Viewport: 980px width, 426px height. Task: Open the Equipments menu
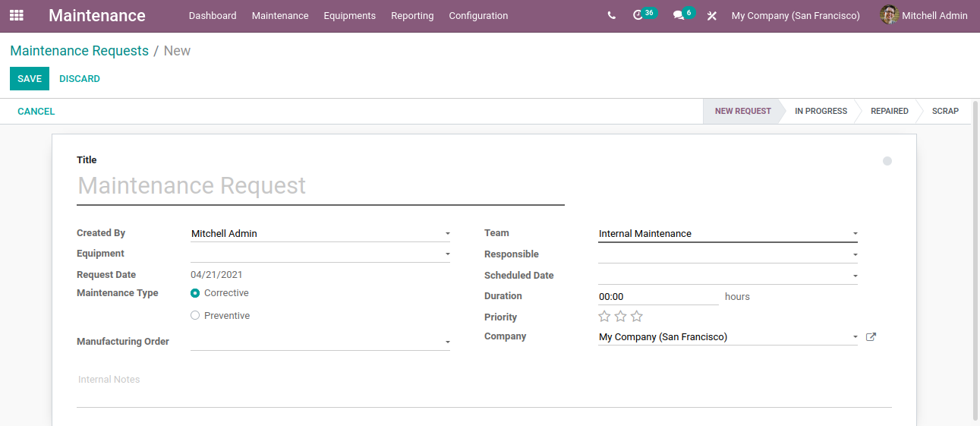pyautogui.click(x=350, y=15)
